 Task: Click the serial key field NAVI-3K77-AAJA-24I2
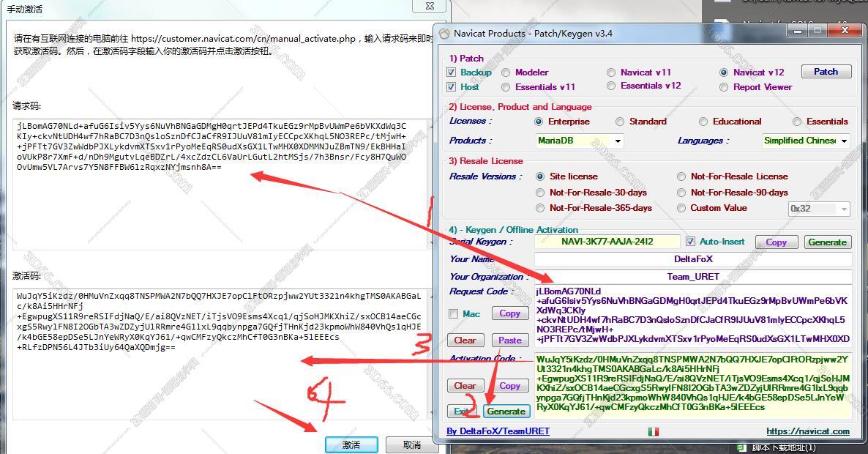pyautogui.click(x=607, y=242)
